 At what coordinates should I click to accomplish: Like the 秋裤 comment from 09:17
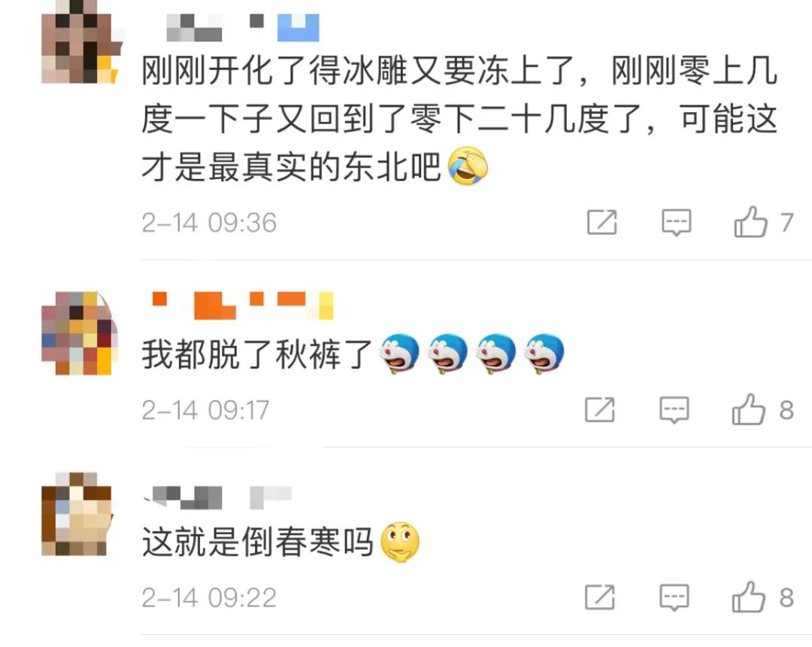click(x=748, y=410)
